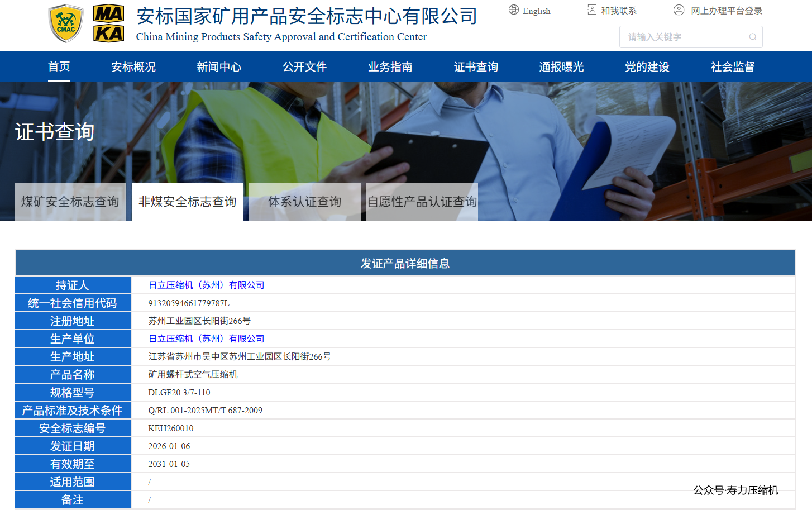The height and width of the screenshot is (510, 812).
Task: Click the globe icon beside English
Action: tap(514, 10)
